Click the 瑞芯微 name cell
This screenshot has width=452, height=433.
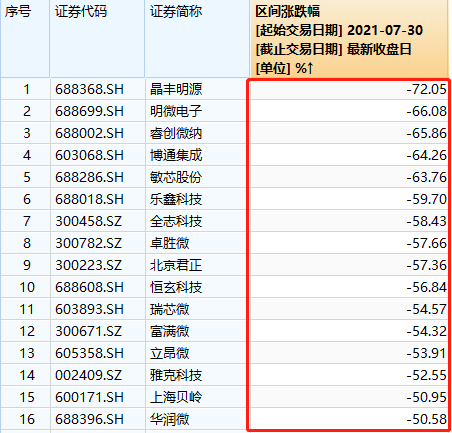pos(169,309)
